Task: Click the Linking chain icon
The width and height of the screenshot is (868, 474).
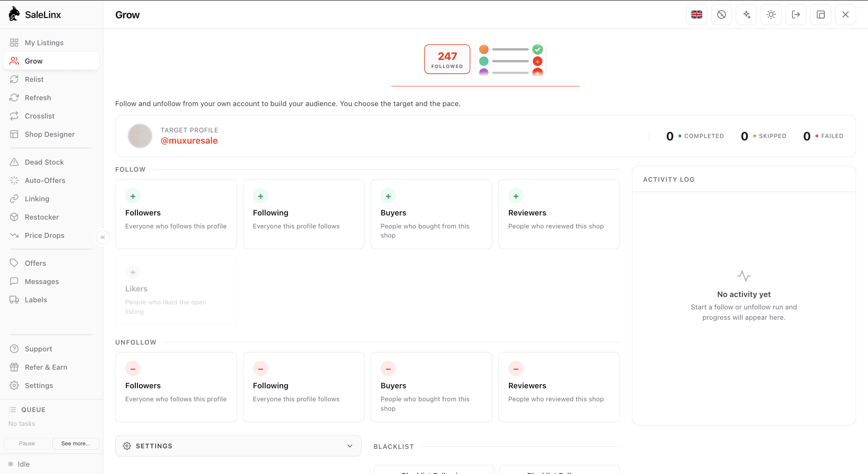Action: tap(14, 199)
